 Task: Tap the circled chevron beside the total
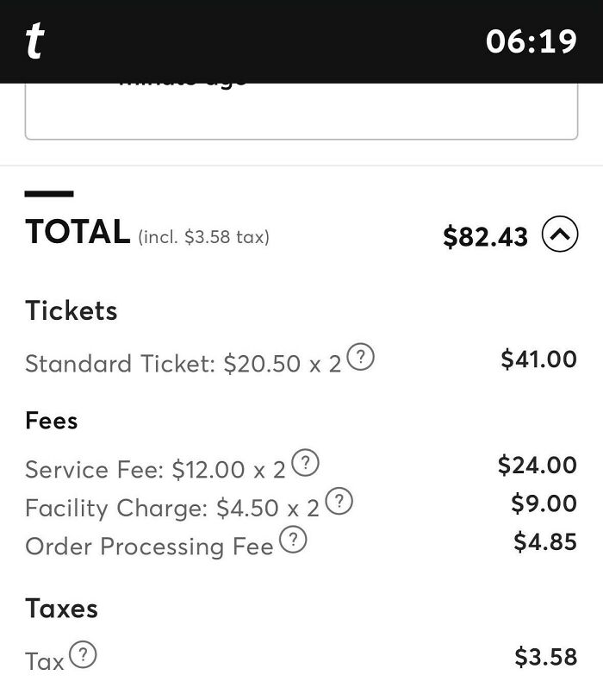[560, 235]
